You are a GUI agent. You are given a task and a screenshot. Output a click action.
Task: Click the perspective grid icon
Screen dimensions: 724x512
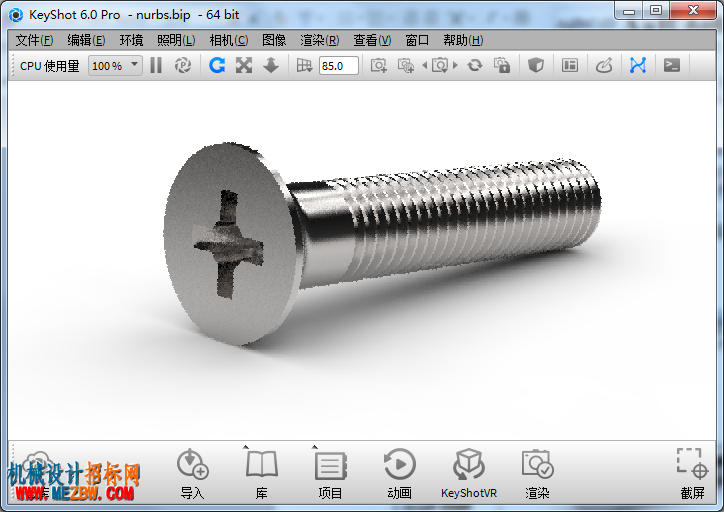pyautogui.click(x=304, y=66)
